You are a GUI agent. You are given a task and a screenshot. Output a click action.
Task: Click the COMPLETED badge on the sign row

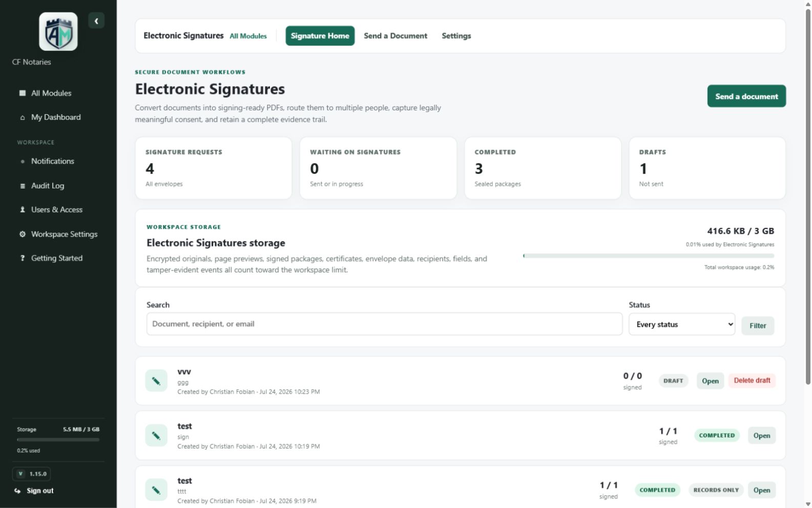[717, 436]
